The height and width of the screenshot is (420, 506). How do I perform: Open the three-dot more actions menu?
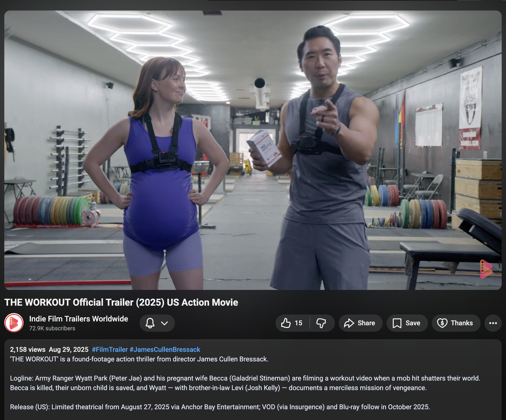tap(493, 323)
